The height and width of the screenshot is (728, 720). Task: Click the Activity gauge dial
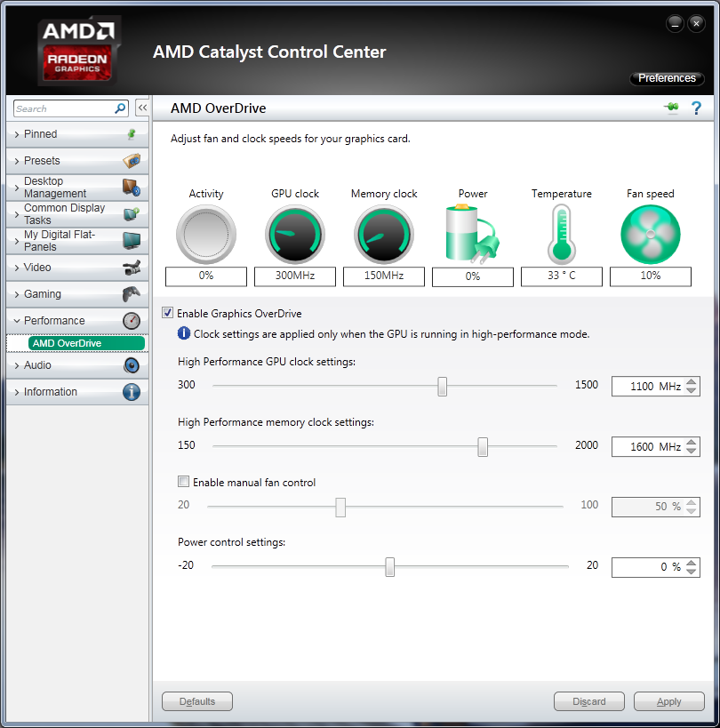pos(206,235)
